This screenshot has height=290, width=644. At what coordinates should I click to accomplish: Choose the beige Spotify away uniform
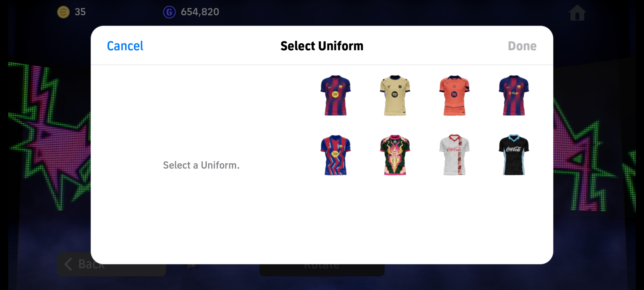(x=395, y=95)
